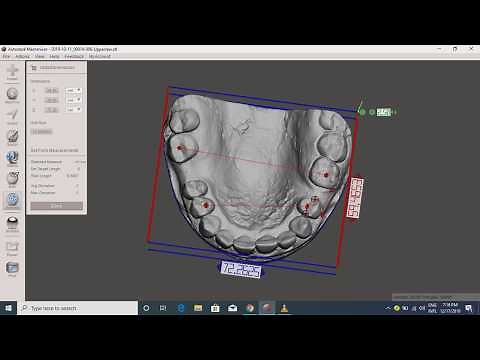Screen dimensions: 480x360
Task: Click the Done button in the panel
Action: pos(57,206)
